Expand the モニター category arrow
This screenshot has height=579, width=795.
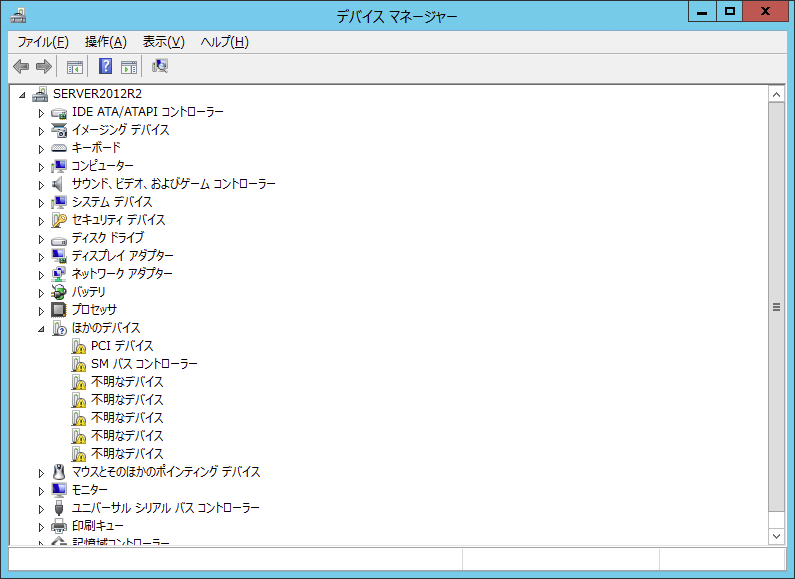coord(42,491)
